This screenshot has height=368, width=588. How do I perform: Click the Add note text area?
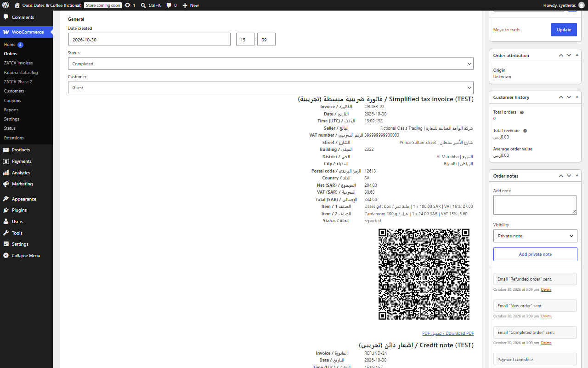pos(535,205)
